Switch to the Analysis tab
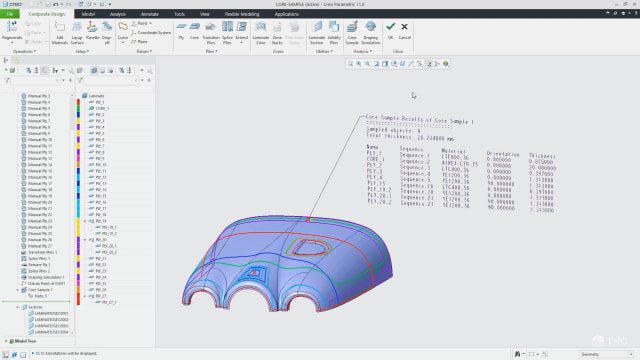 point(118,14)
